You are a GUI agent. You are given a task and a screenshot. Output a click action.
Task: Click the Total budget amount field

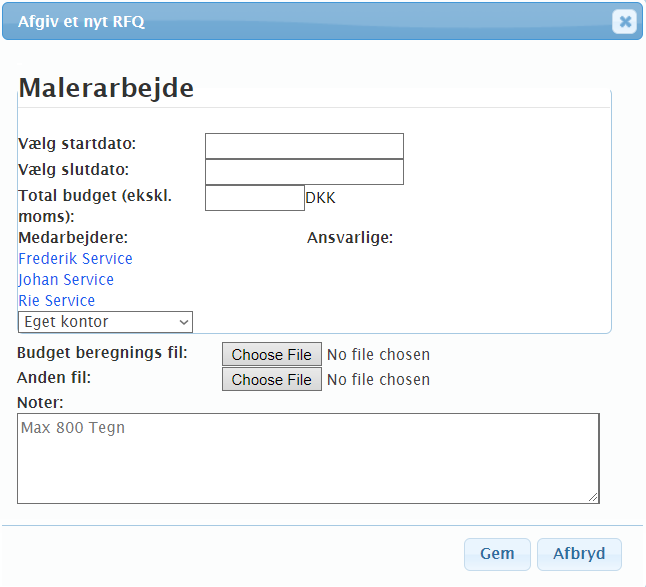point(254,198)
